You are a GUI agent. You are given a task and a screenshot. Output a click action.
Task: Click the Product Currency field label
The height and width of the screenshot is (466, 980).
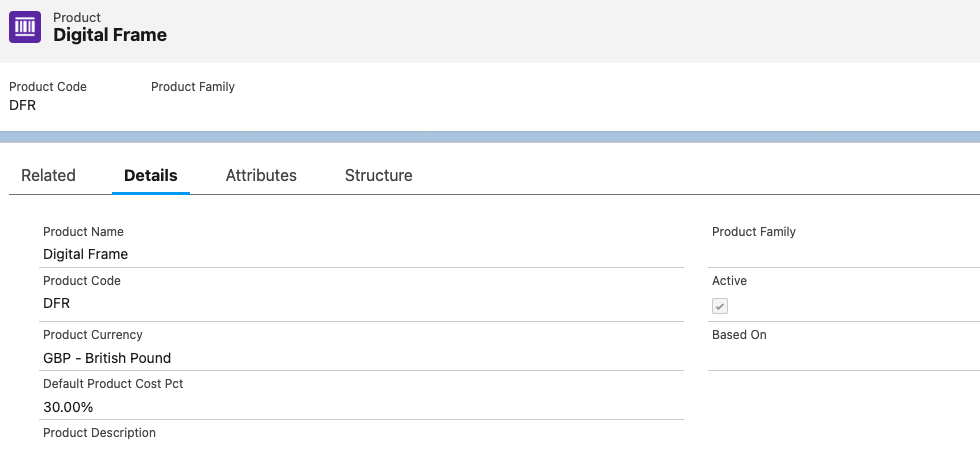coord(93,335)
